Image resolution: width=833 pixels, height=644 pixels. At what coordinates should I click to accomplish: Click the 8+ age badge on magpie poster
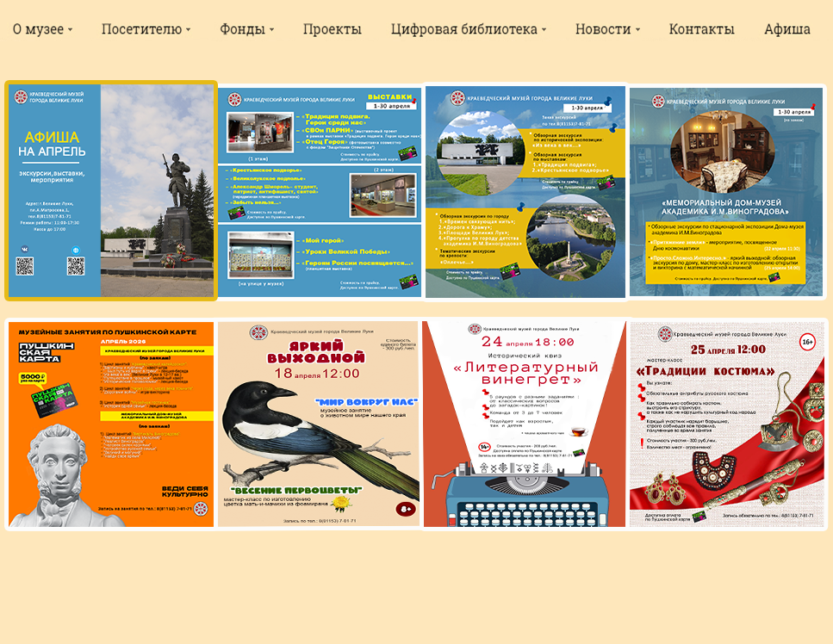pos(404,510)
